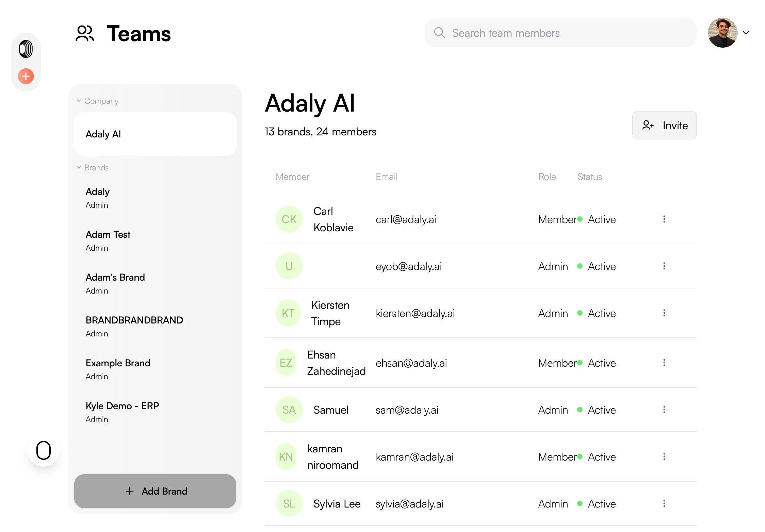Click the Adaly logo icon in sidebar
This screenshot has height=532, width=765.
coord(26,49)
